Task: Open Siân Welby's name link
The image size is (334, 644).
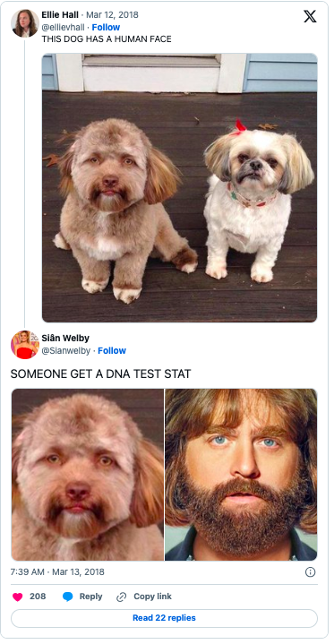Action: point(65,339)
